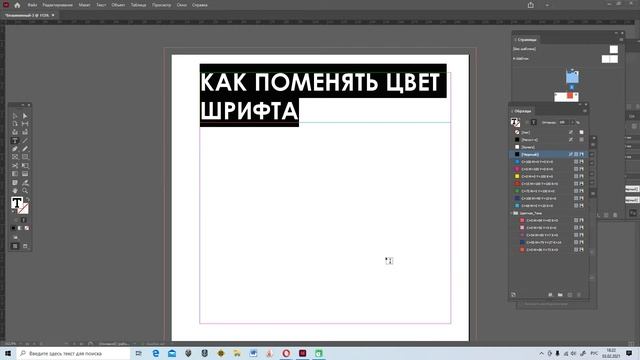Screen dimensions: 640x360
Task: Click the Share icon in the top bar
Action: (531, 5)
